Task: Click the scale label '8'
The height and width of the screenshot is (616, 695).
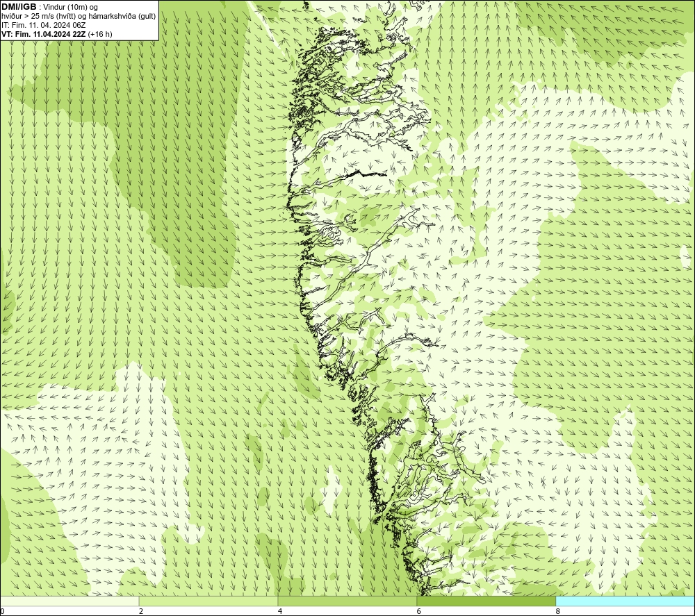Action: pyautogui.click(x=557, y=612)
